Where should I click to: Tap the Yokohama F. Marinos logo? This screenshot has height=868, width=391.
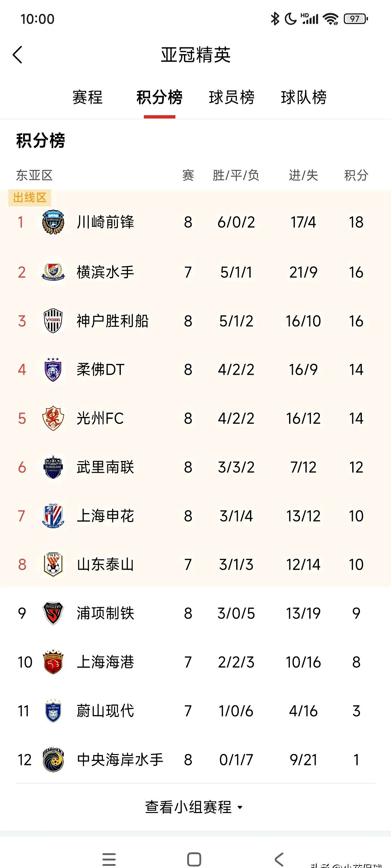coord(53,272)
